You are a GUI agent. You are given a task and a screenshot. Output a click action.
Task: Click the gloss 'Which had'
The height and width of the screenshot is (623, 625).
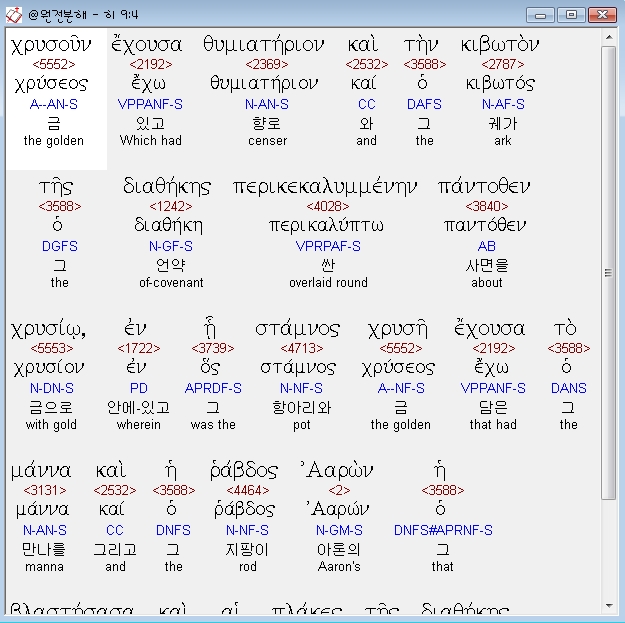pyautogui.click(x=151, y=141)
